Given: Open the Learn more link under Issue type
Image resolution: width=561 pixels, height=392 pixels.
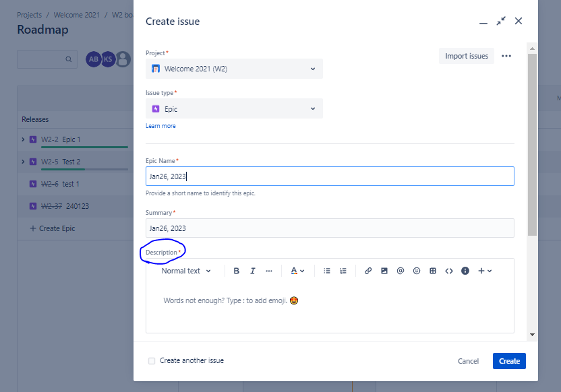Looking at the screenshot, I should [160, 126].
